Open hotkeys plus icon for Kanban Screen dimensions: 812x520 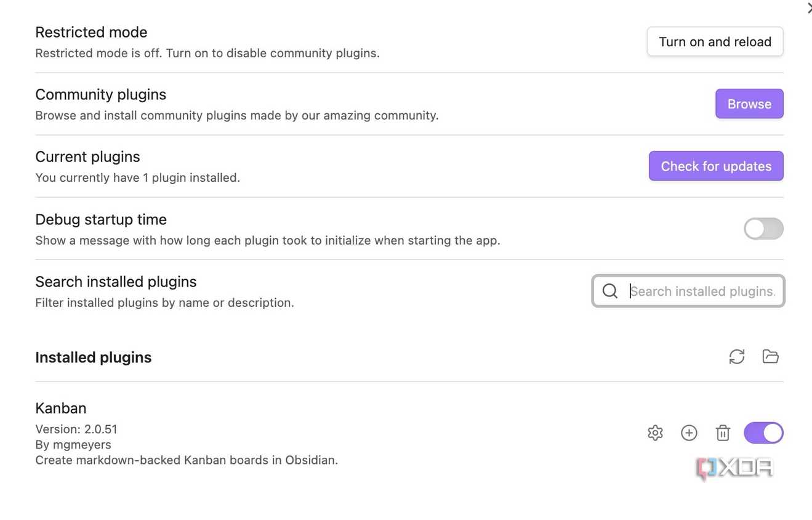click(689, 433)
